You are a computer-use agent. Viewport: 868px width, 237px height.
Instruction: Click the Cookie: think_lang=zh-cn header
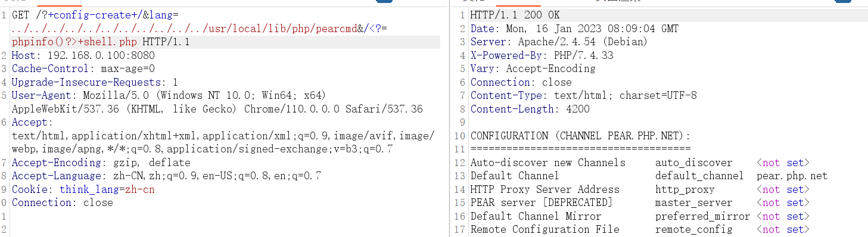(83, 189)
